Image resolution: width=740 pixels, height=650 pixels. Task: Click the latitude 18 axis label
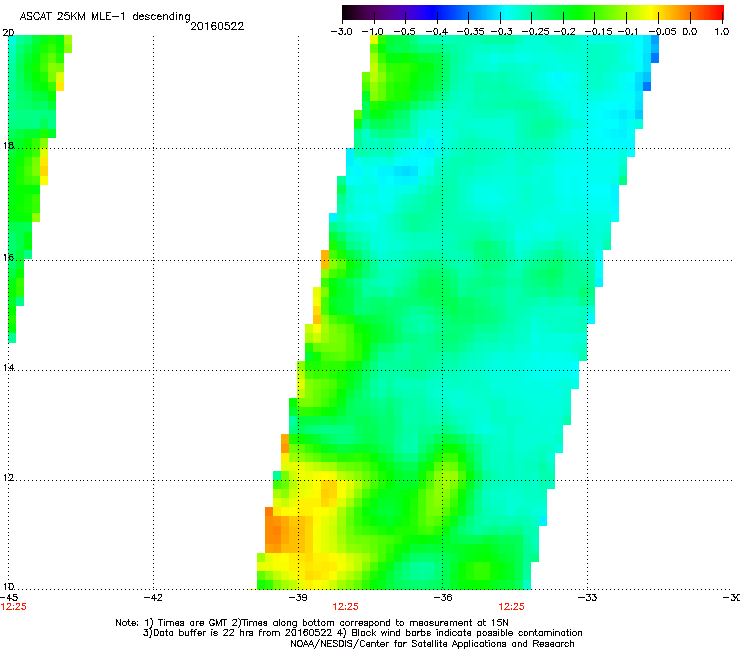point(8,145)
